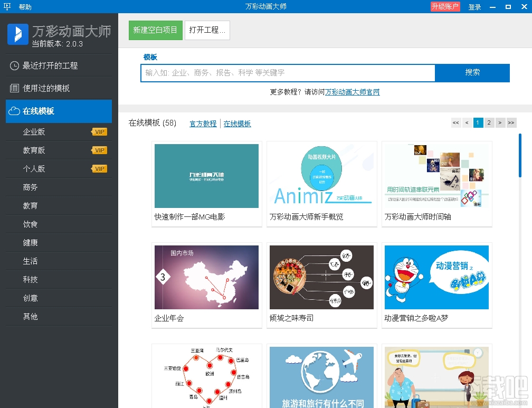Image resolution: width=532 pixels, height=408 pixels.
Task: Open 使用过的模板 section
Action: pyautogui.click(x=59, y=88)
